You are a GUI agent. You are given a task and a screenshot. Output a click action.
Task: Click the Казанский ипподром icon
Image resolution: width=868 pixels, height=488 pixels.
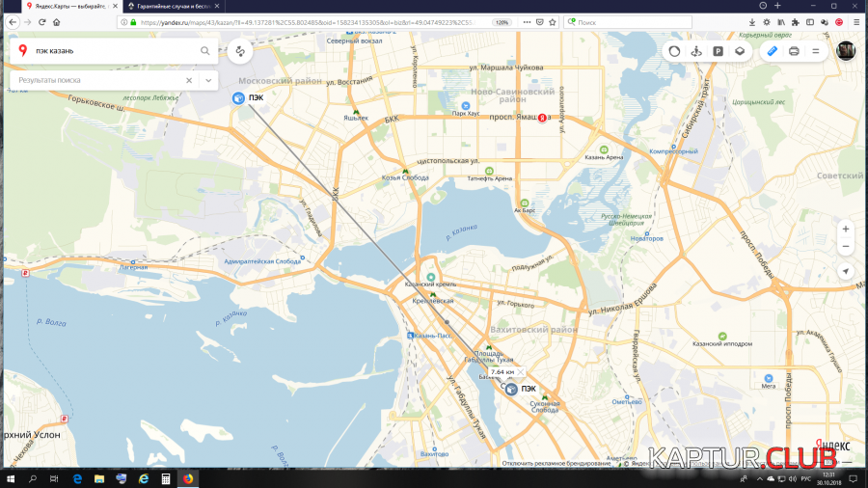(x=722, y=336)
